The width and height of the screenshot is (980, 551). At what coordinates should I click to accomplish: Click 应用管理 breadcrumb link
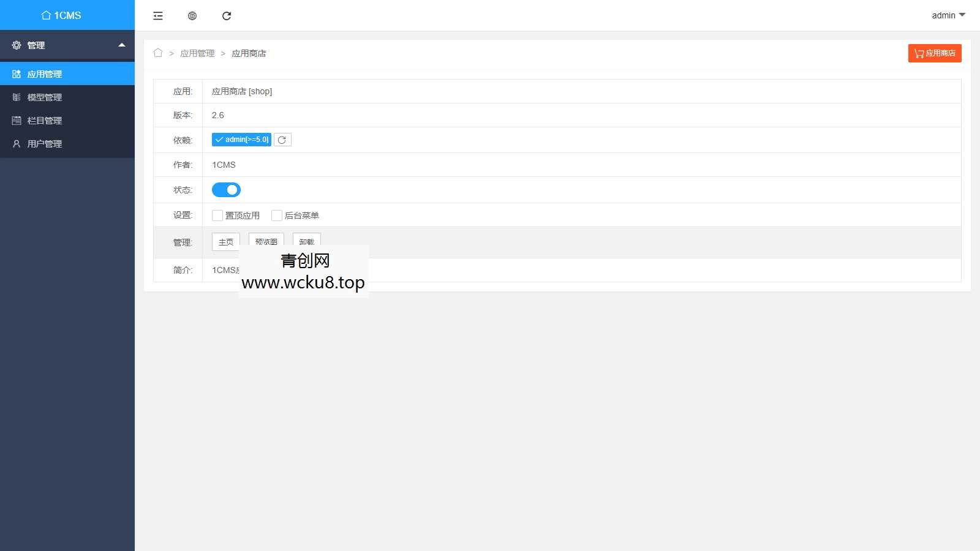tap(197, 53)
